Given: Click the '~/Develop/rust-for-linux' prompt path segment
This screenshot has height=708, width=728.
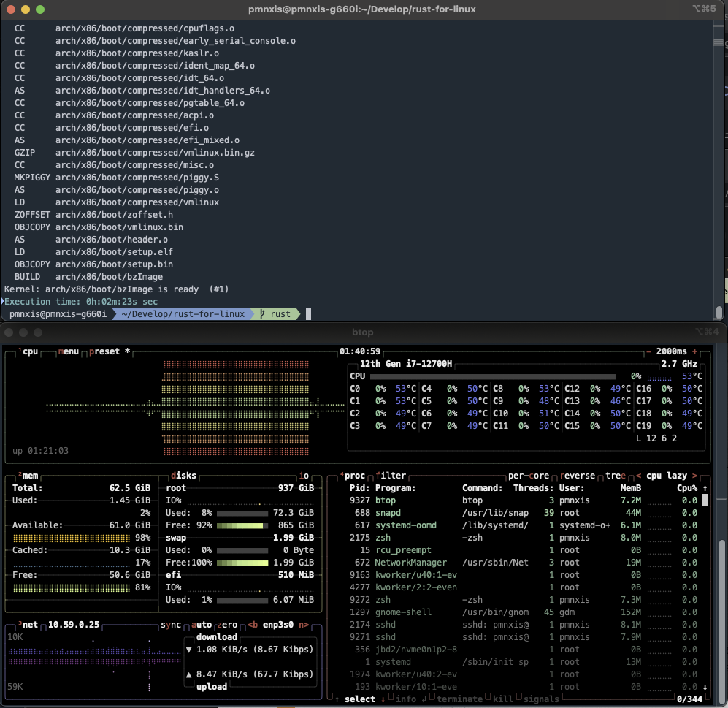Looking at the screenshot, I should (x=183, y=314).
